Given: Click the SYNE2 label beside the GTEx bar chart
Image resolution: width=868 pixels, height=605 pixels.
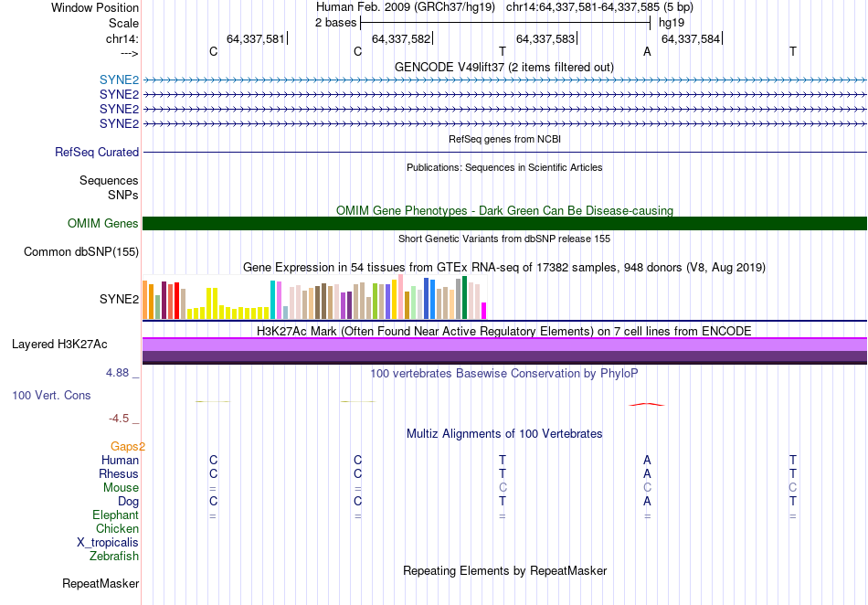Looking at the screenshot, I should coord(119,300).
